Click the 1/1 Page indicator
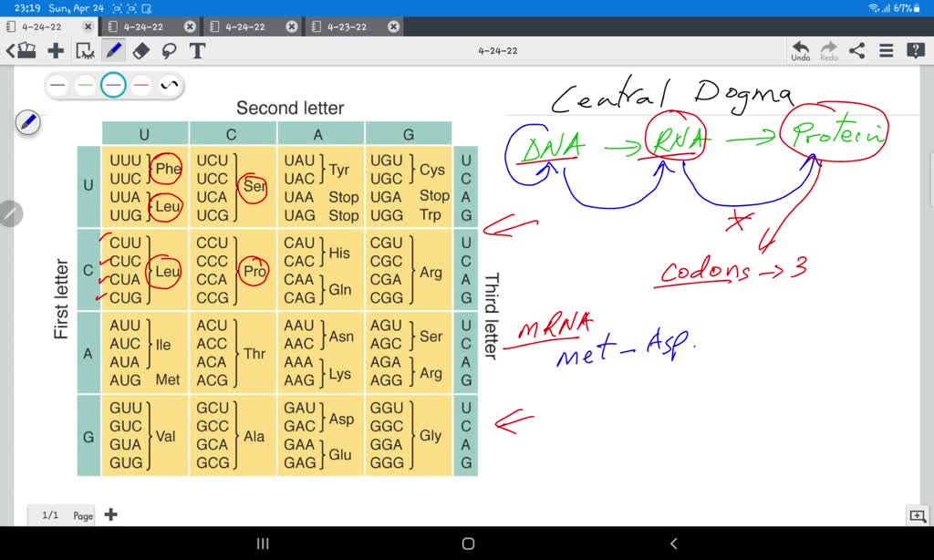Viewport: 934px width, 560px height. [x=61, y=514]
